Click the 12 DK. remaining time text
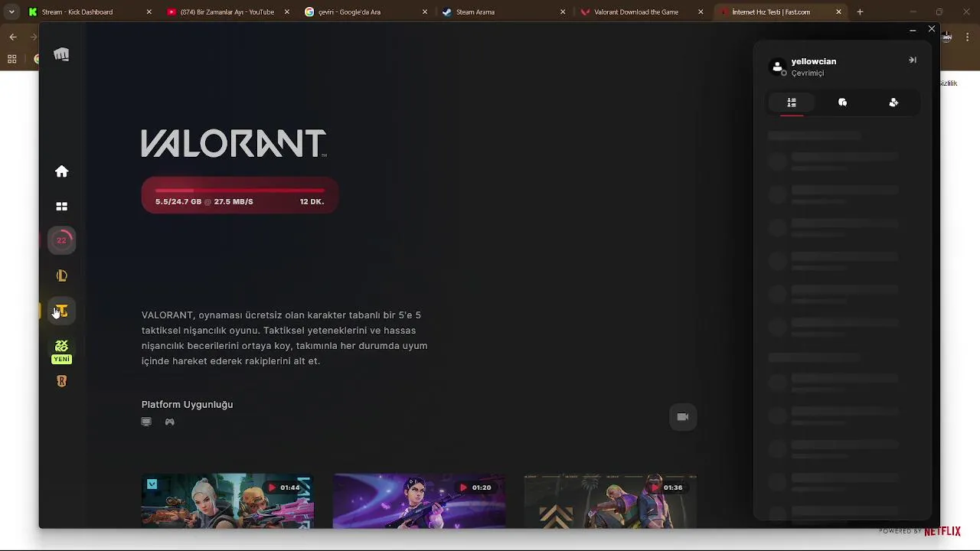The image size is (980, 551). point(312,202)
